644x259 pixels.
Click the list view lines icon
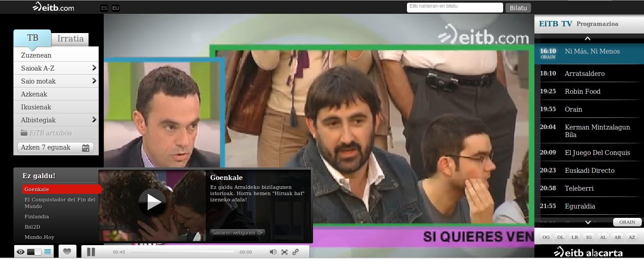tap(47, 252)
